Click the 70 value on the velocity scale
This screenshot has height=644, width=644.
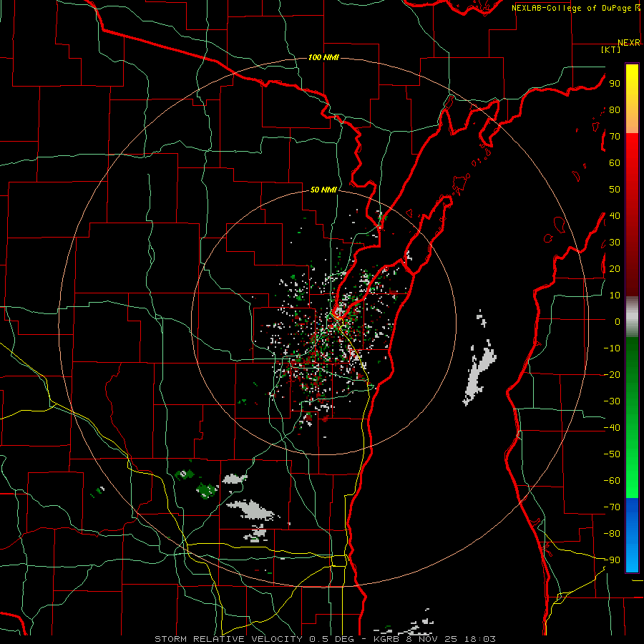(615, 137)
